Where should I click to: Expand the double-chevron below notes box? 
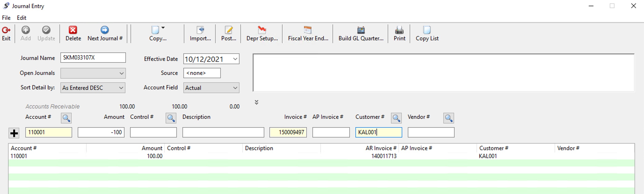point(257,102)
